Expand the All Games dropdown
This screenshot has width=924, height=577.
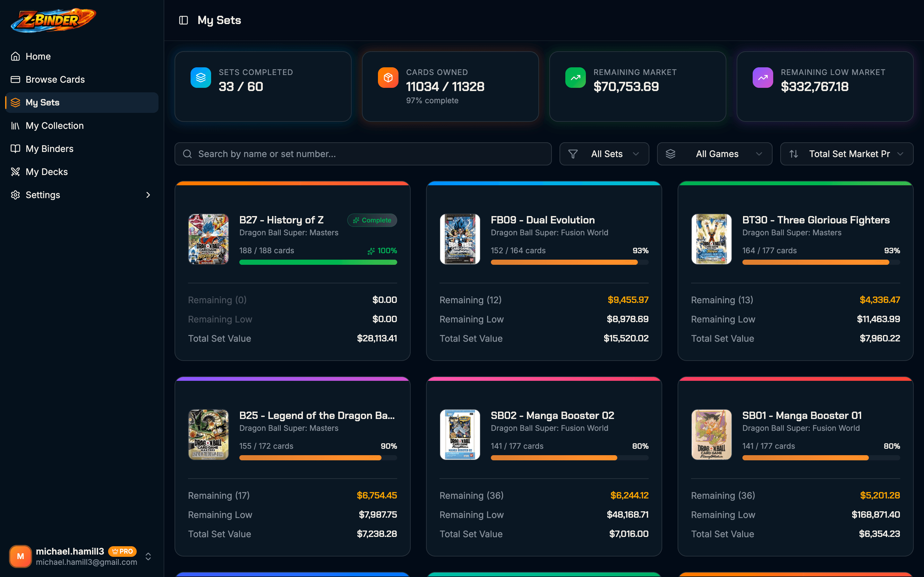point(714,154)
